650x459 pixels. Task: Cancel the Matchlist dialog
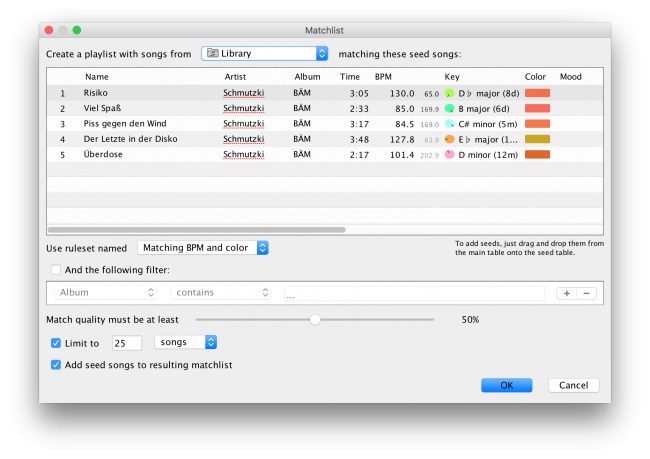click(x=573, y=385)
